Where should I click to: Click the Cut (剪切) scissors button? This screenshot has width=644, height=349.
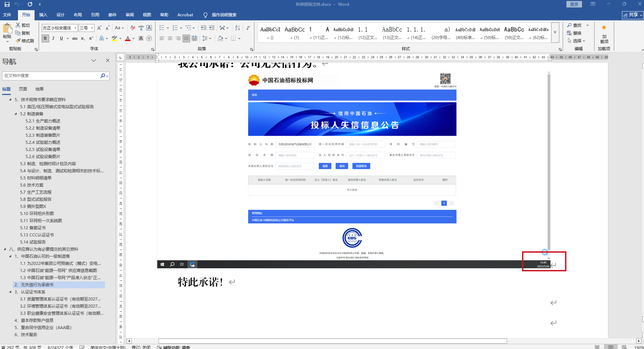(x=23, y=25)
